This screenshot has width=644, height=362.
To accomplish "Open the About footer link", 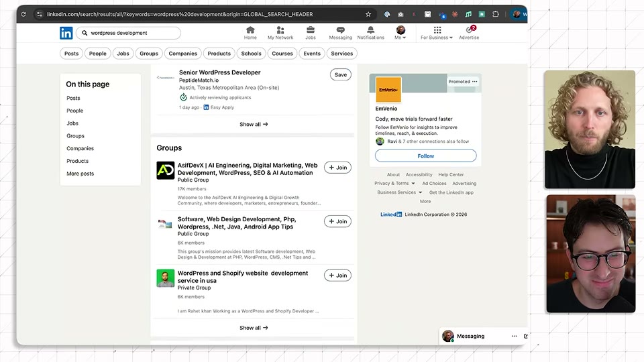I will [393, 174].
